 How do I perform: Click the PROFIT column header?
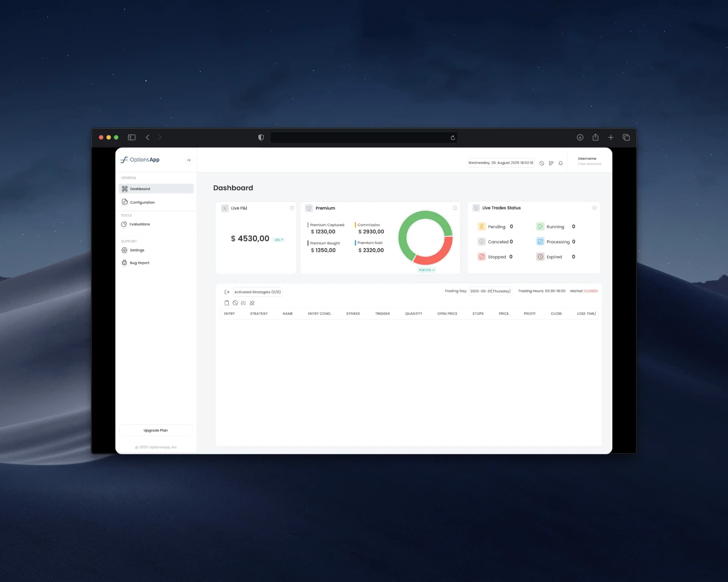[529, 313]
